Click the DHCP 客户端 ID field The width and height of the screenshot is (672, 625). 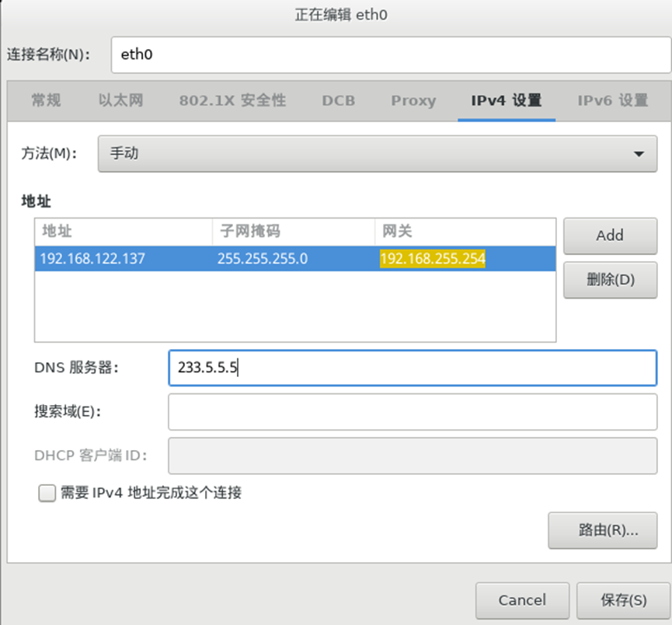coord(413,456)
